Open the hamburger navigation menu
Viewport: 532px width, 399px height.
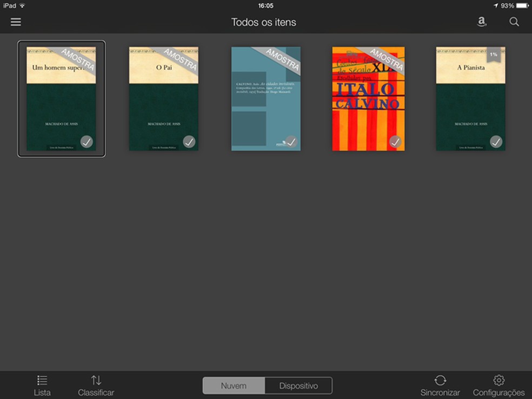click(16, 22)
